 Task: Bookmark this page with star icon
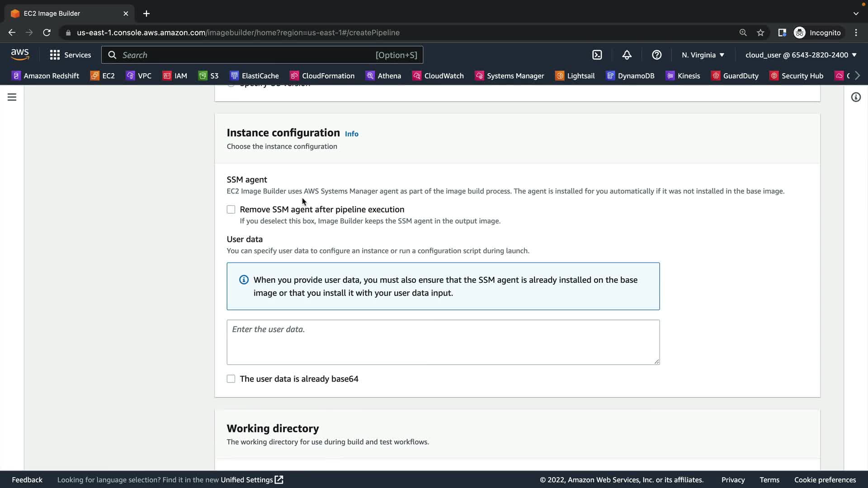coord(760,33)
